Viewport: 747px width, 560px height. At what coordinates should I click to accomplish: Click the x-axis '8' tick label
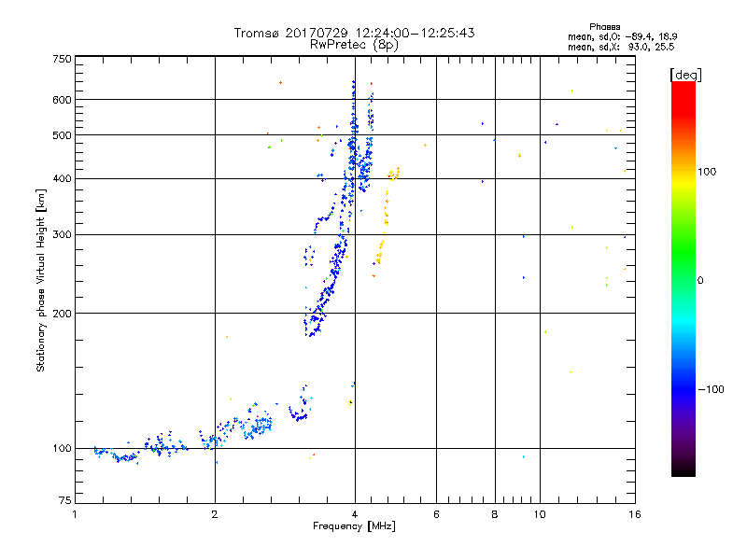point(495,514)
